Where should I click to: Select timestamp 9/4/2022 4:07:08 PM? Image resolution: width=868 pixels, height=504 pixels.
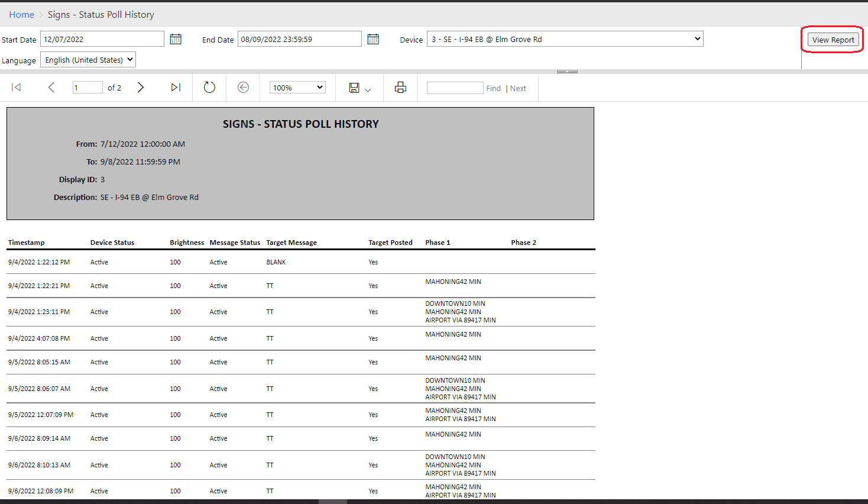(39, 338)
